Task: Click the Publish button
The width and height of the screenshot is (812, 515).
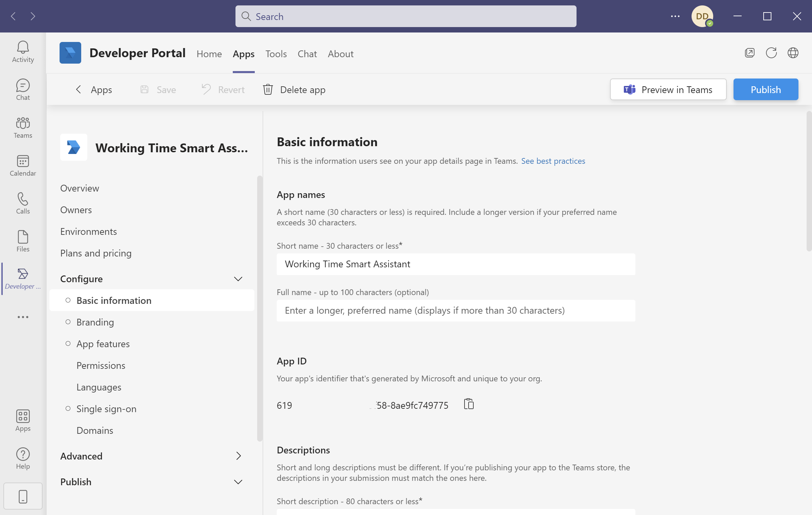Action: click(x=766, y=89)
